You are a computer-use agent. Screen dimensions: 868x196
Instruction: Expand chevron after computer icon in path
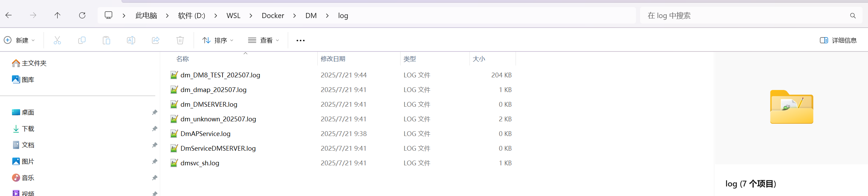point(124,16)
